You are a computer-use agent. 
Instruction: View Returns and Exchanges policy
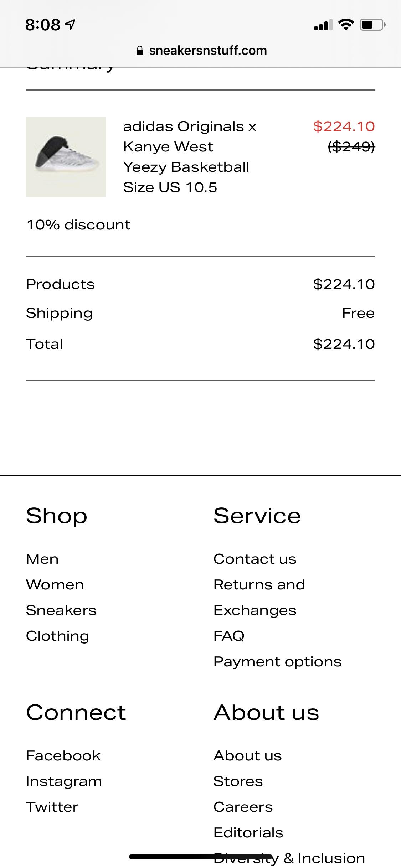point(259,598)
